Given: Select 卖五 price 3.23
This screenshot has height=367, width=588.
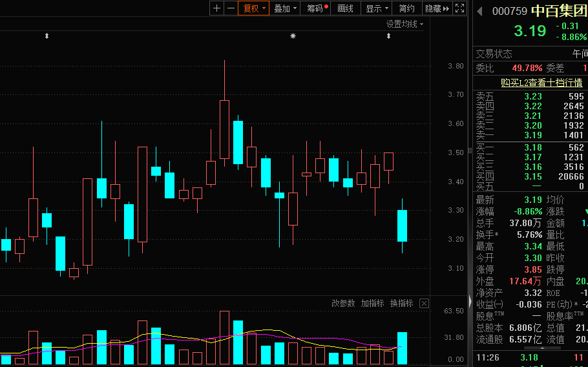Looking at the screenshot, I should tap(533, 96).
